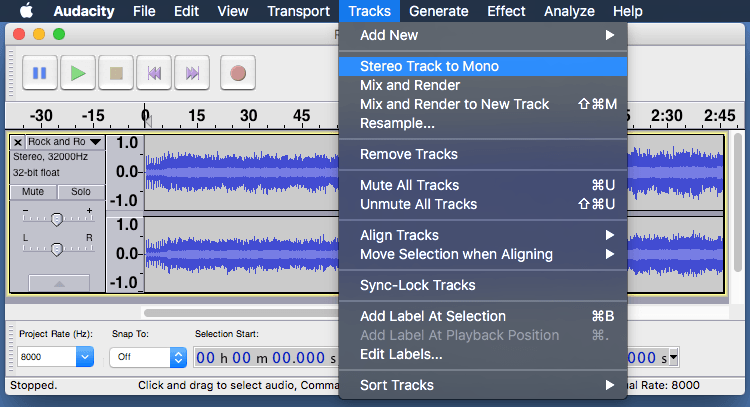Image resolution: width=750 pixels, height=407 pixels.
Task: Expand the Add New submenu
Action: coord(483,35)
